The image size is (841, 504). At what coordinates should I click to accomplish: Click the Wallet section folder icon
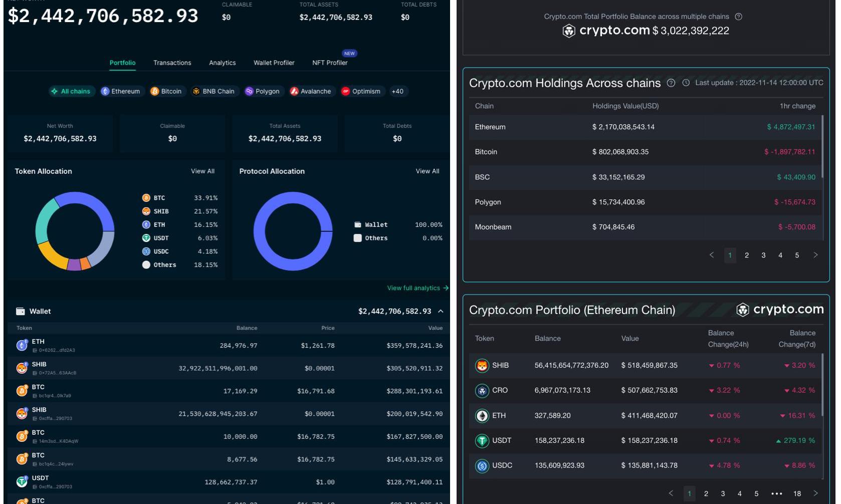pos(21,312)
